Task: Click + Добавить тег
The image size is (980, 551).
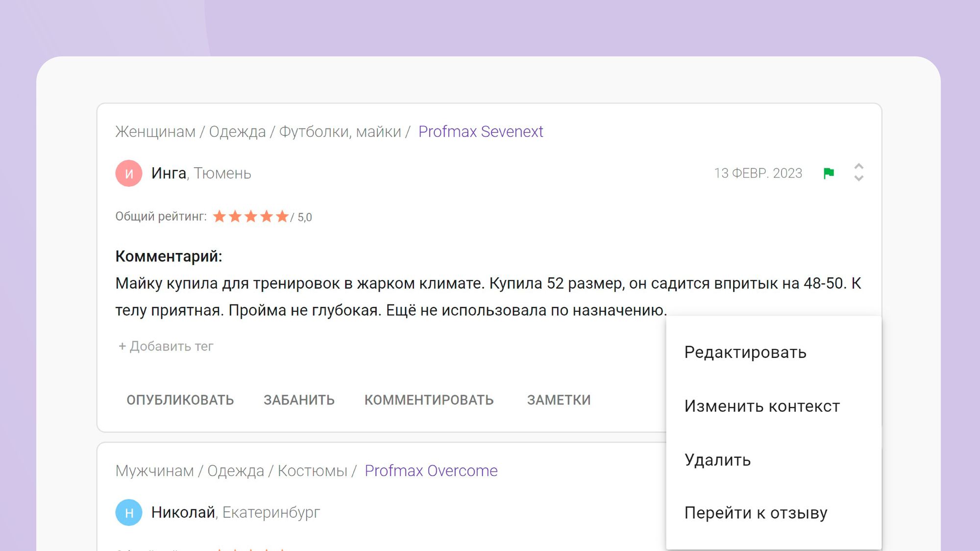Action: (x=166, y=346)
